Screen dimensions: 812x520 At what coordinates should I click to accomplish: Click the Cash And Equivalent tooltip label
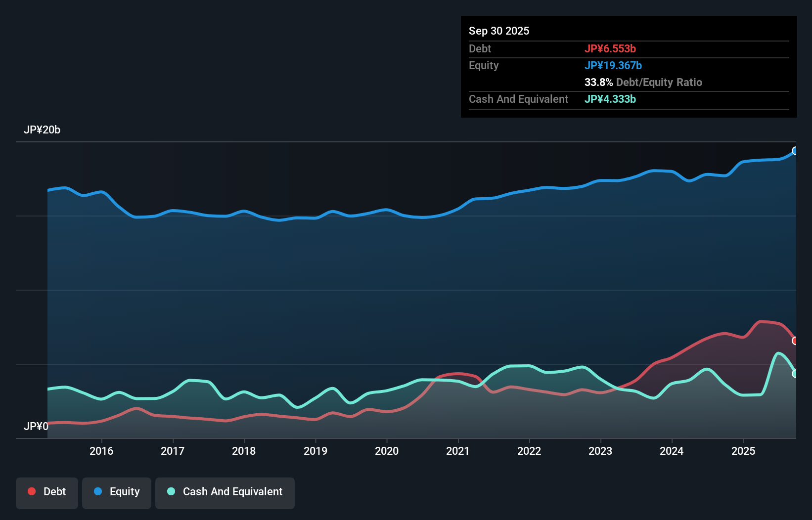pyautogui.click(x=518, y=99)
